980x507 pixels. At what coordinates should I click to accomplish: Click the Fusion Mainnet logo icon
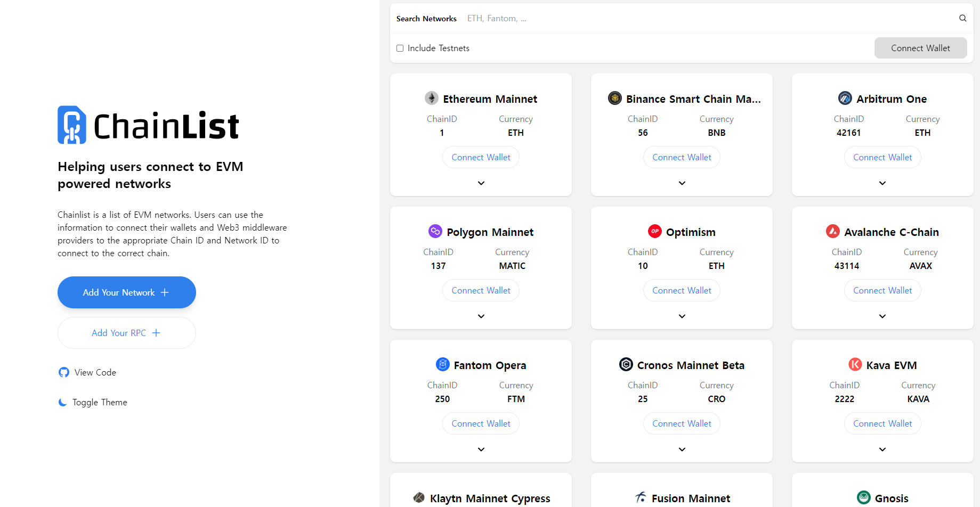(641, 497)
